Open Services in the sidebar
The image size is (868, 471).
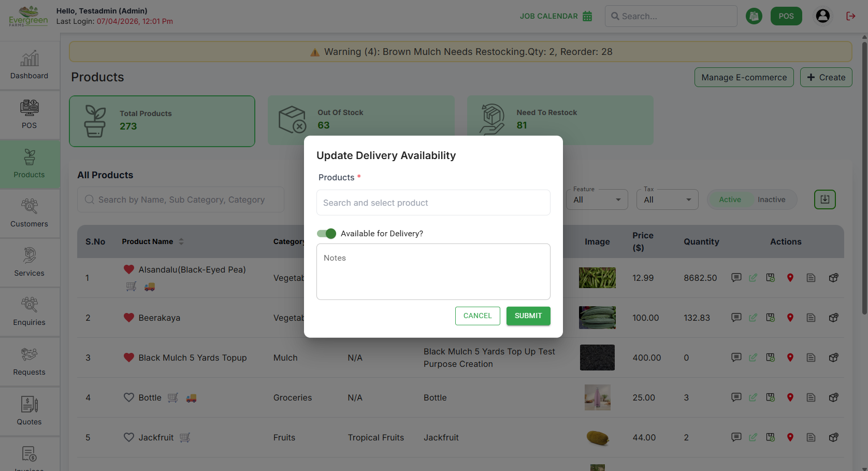[30, 262]
